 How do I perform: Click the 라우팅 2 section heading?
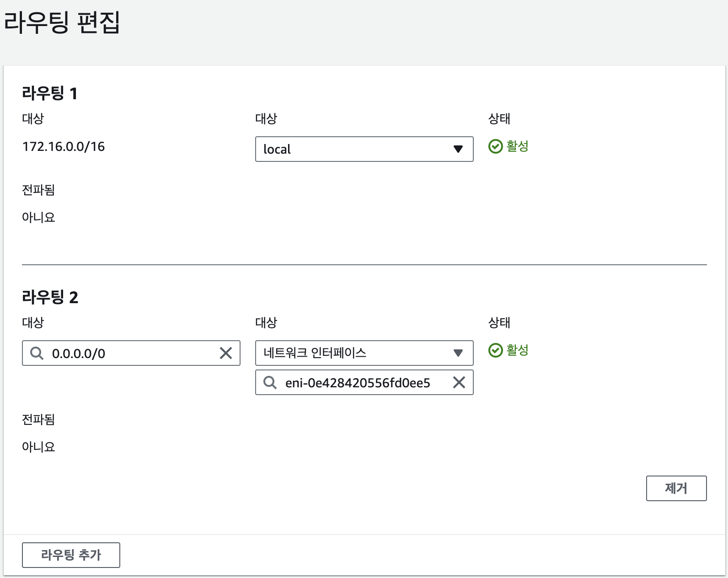coord(50,297)
